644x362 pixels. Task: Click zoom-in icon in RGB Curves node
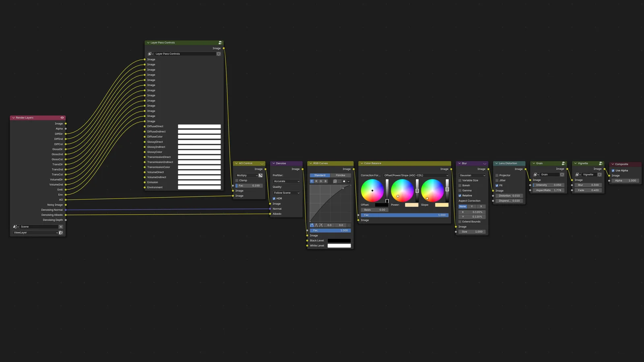(335, 181)
